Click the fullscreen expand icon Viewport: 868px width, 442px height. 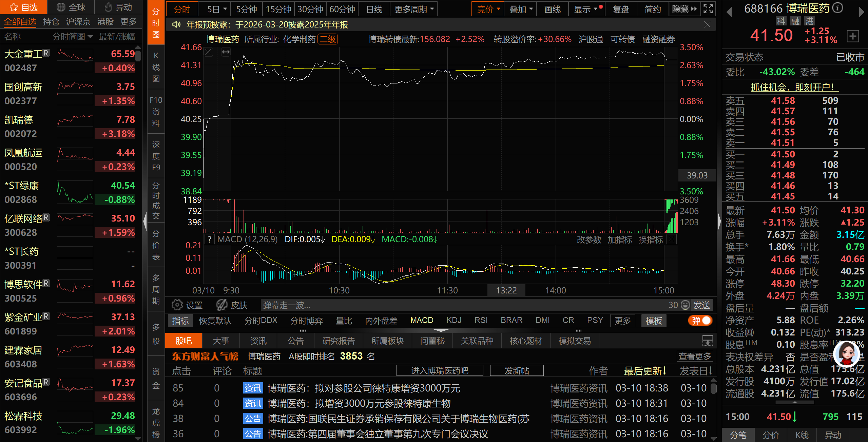pyautogui.click(x=708, y=9)
